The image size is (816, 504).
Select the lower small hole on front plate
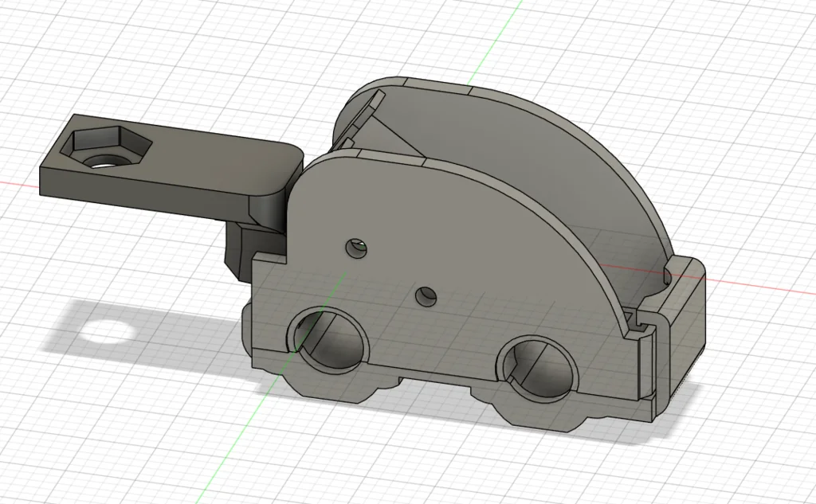click(x=428, y=297)
